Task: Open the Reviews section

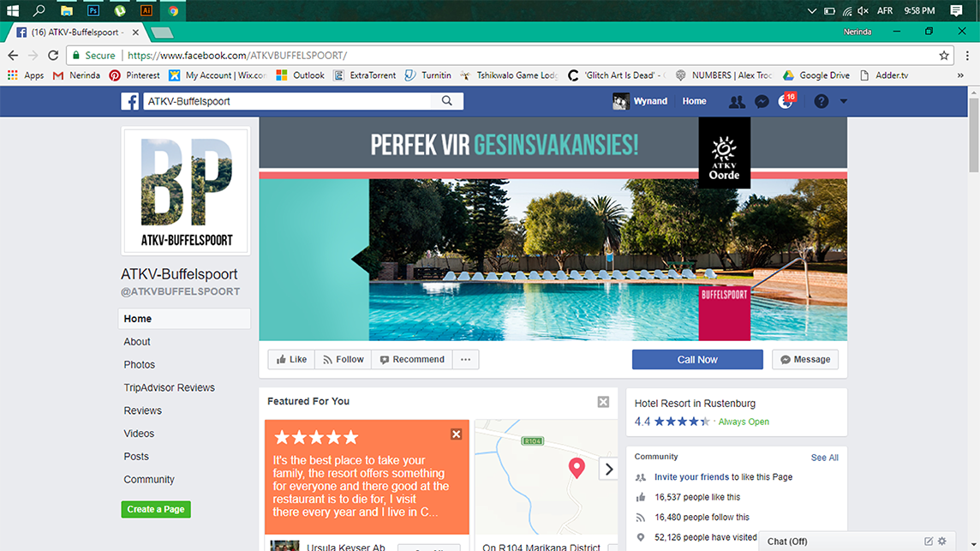Action: pos(142,410)
